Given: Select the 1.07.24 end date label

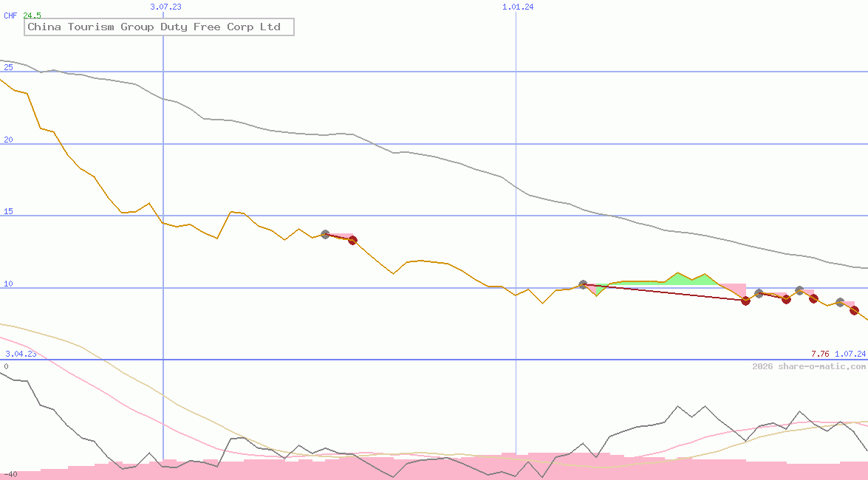Looking at the screenshot, I should (850, 354).
